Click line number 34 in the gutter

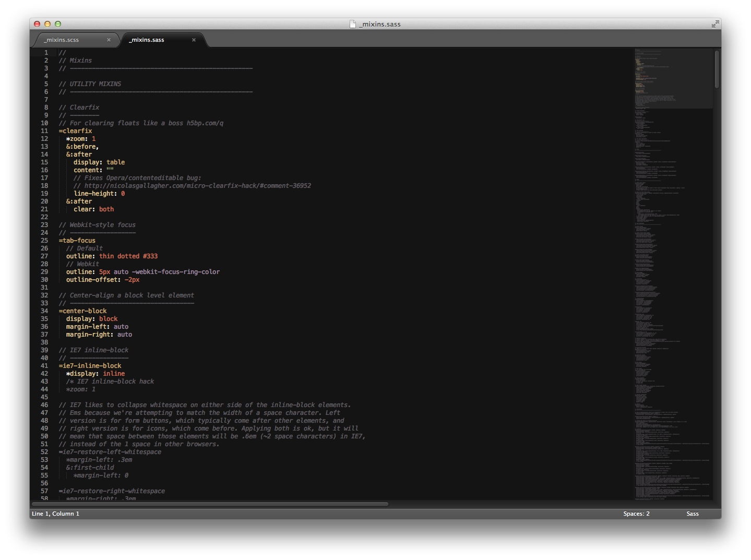coord(44,311)
